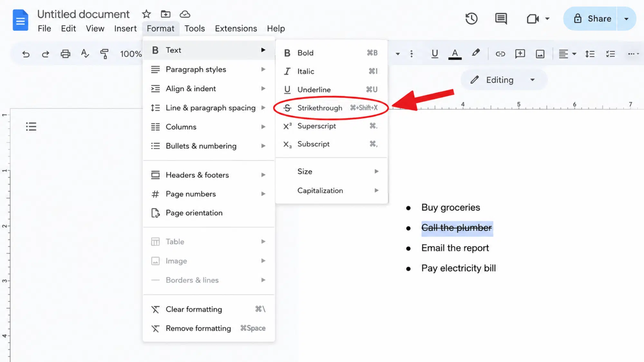
Task: Open the Extensions menu
Action: click(236, 29)
